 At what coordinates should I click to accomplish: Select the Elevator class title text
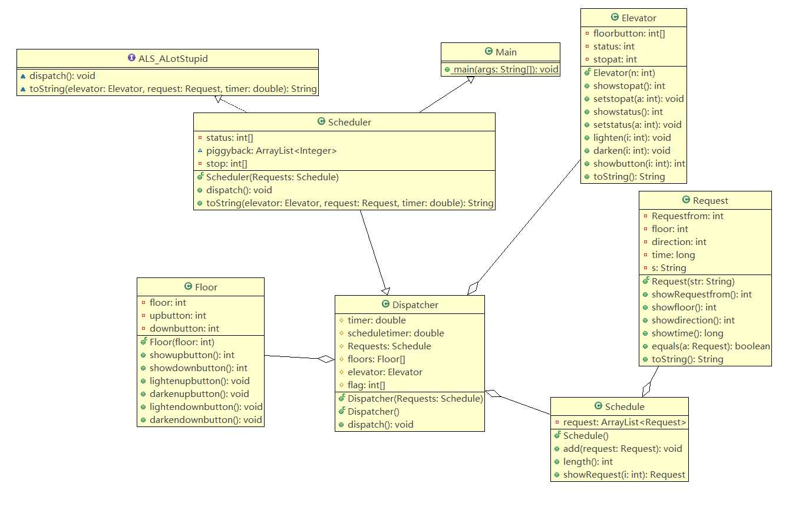639,18
